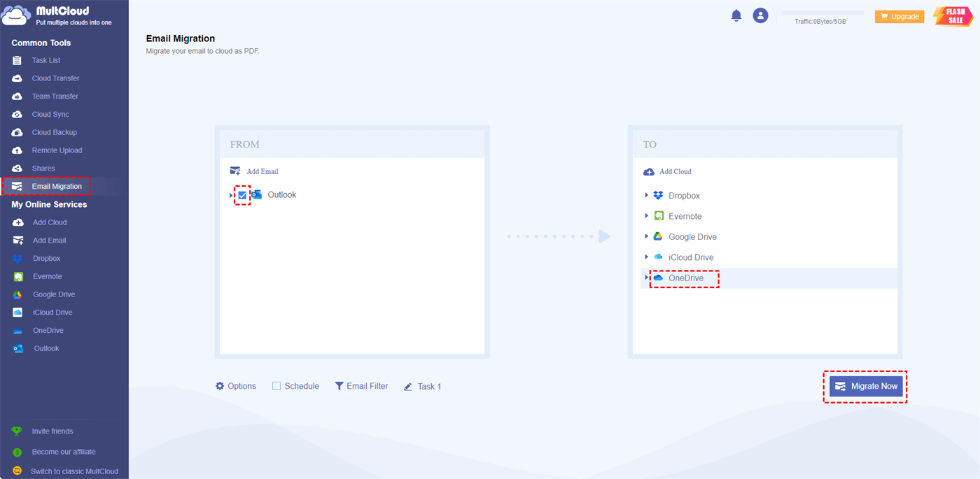Click the Evernote icon in sidebar
This screenshot has width=980, height=479.
coord(18,277)
